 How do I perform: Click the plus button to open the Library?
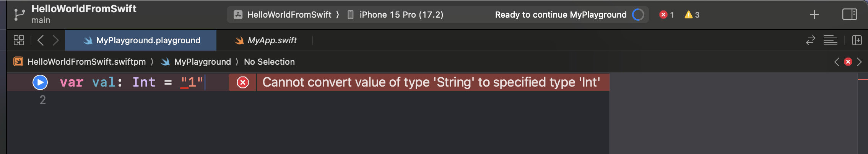click(814, 15)
